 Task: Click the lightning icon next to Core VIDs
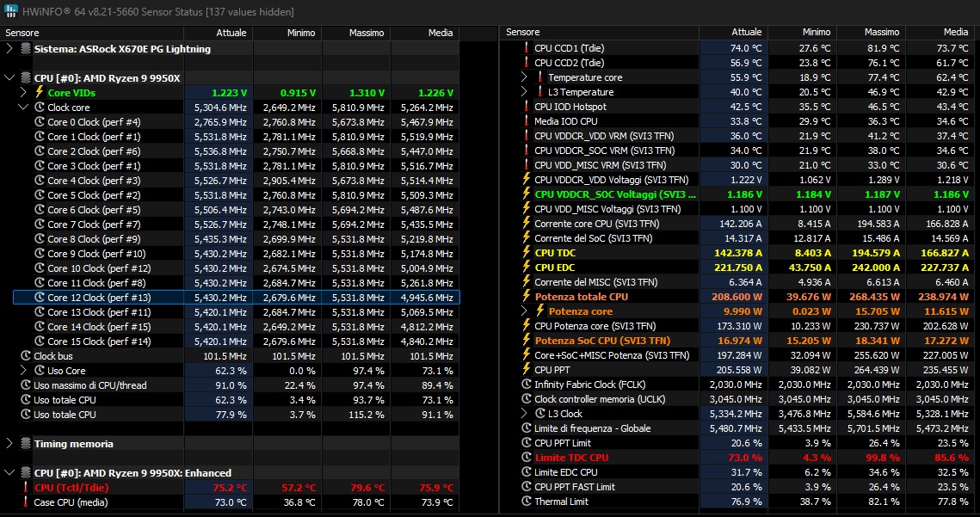point(40,93)
